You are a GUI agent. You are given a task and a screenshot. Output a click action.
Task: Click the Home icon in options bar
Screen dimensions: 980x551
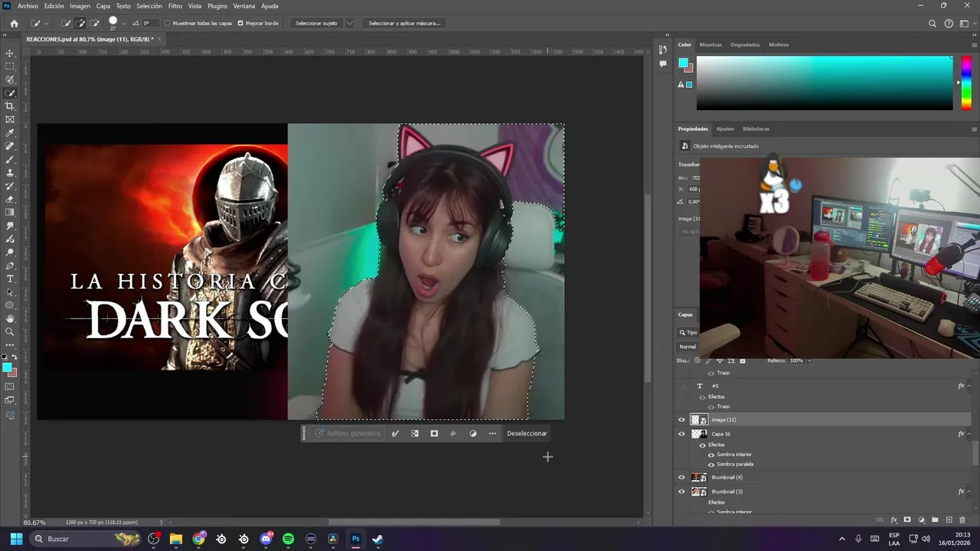pyautogui.click(x=14, y=23)
